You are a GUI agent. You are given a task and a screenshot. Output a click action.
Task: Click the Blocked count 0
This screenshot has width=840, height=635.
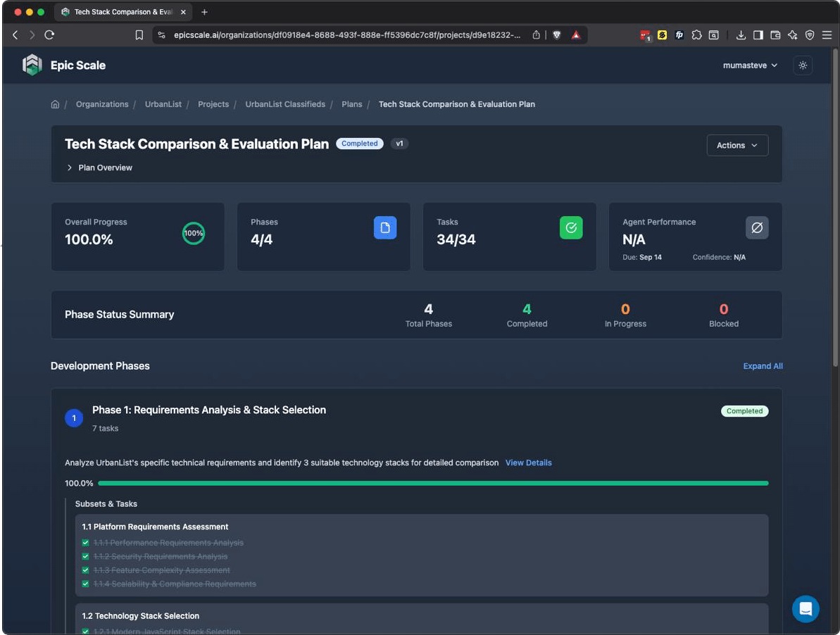click(x=724, y=309)
